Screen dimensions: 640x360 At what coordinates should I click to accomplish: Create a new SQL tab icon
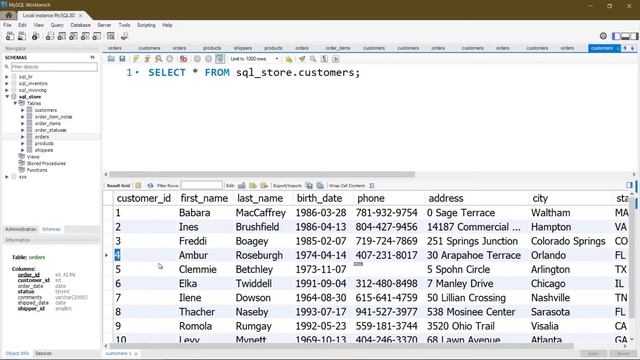(9, 36)
